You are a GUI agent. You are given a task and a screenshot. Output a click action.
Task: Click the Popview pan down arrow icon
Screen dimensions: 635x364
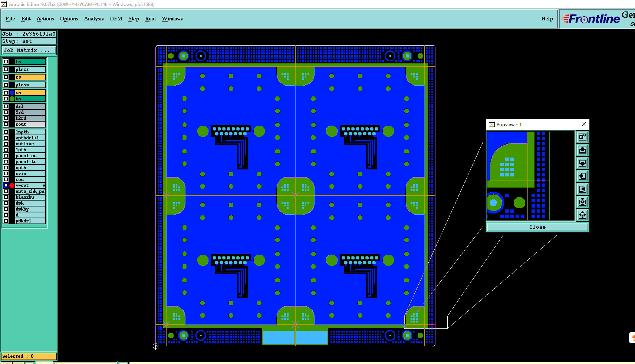582,163
